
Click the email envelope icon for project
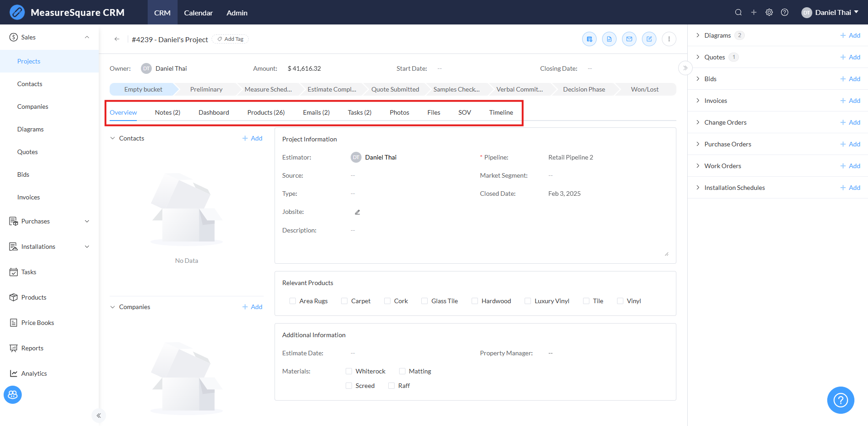click(629, 39)
